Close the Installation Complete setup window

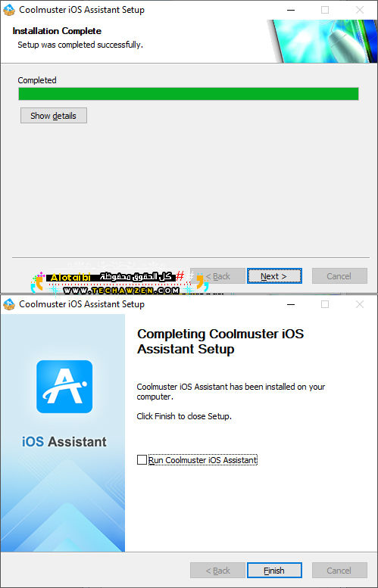tap(360, 10)
